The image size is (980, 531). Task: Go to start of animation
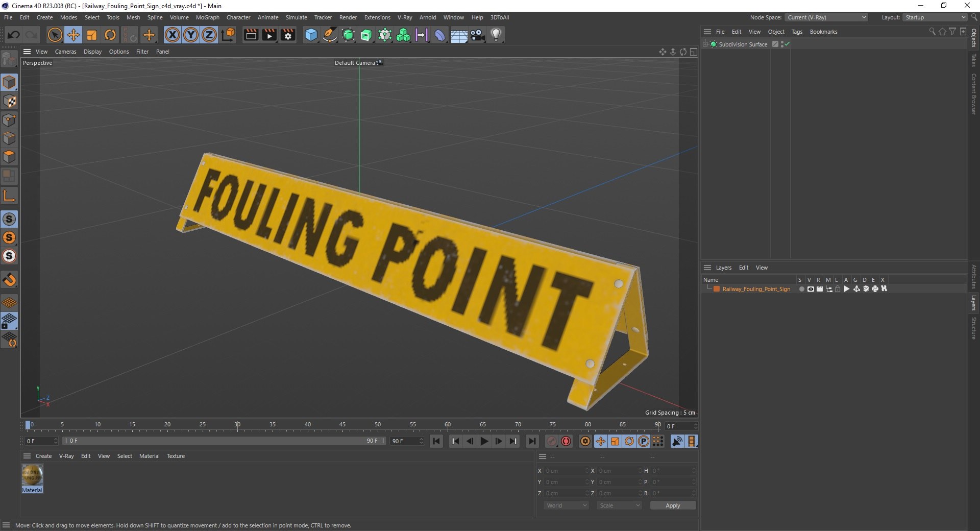pos(436,441)
